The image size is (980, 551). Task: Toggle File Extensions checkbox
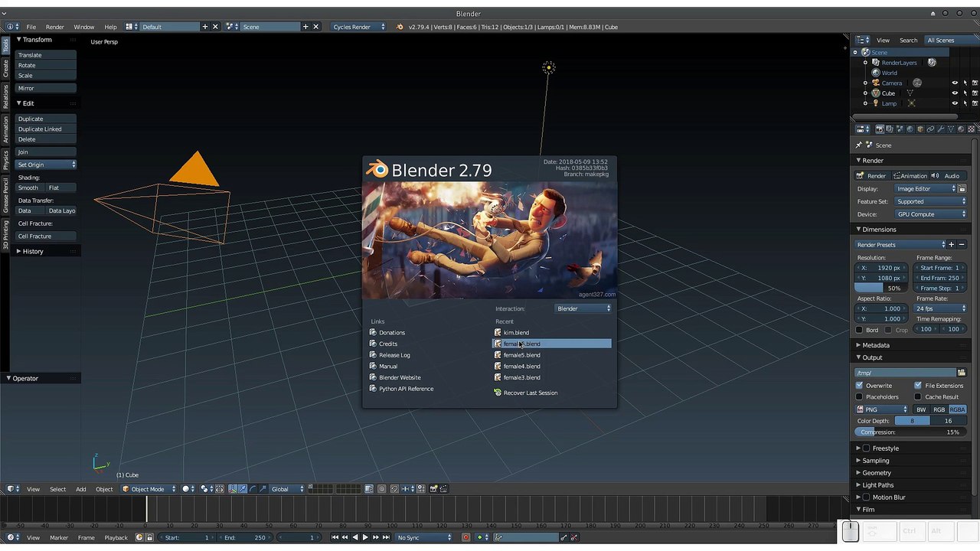coord(918,386)
